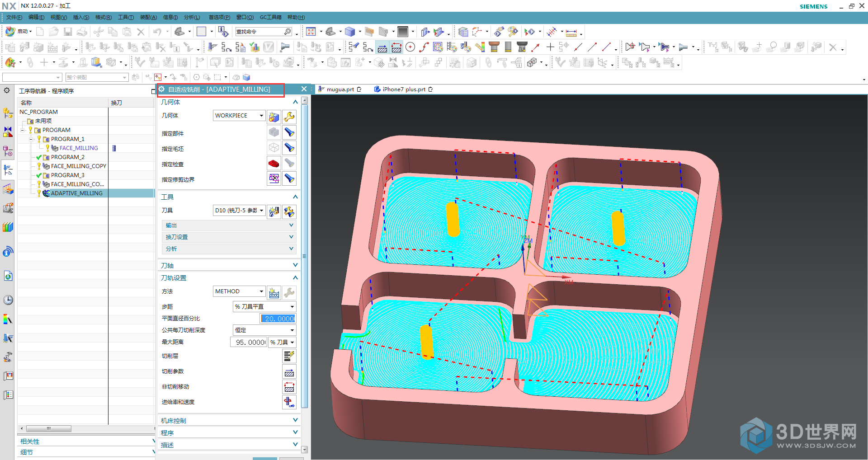Open the cutting parameters (切削参数) dialog

pyautogui.click(x=289, y=372)
